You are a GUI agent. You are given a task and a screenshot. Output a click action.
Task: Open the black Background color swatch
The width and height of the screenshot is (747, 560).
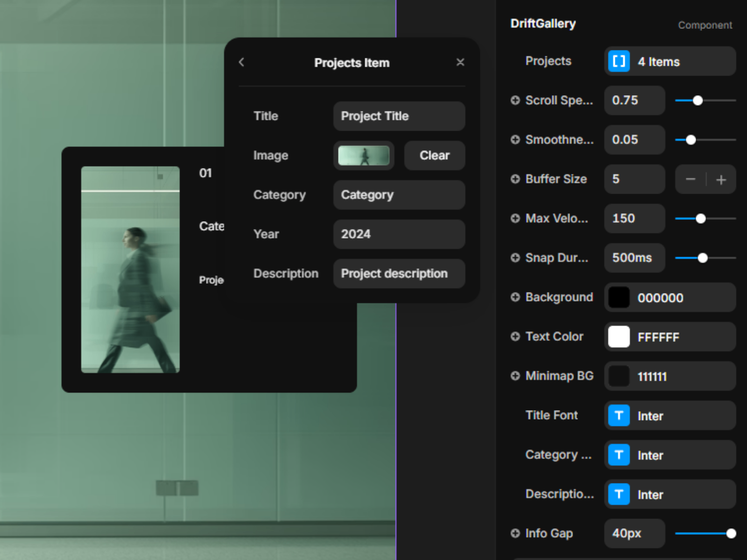coord(619,297)
